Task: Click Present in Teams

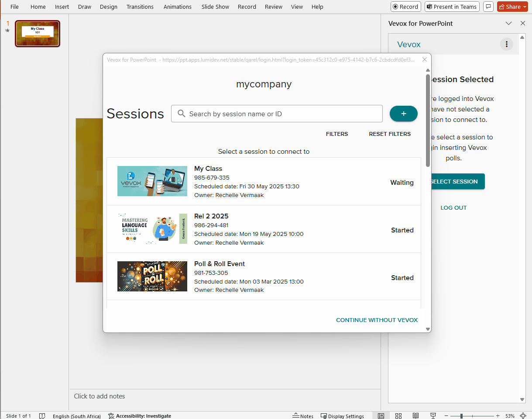Action: click(x=452, y=7)
